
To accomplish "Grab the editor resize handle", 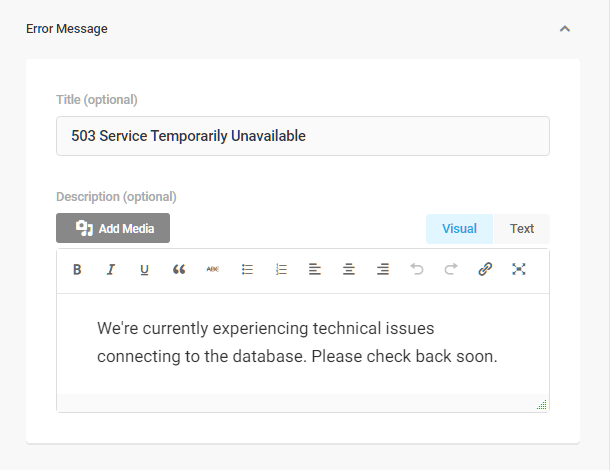I will coord(542,405).
